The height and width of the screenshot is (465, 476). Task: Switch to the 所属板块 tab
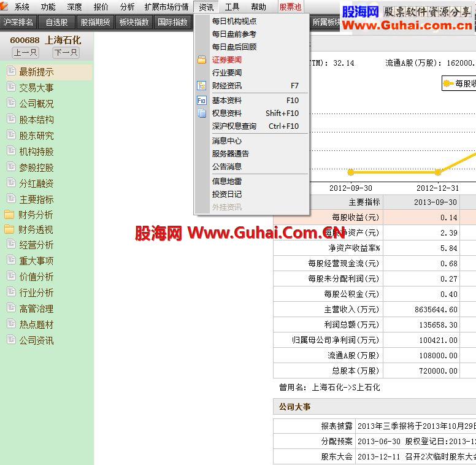click(326, 22)
